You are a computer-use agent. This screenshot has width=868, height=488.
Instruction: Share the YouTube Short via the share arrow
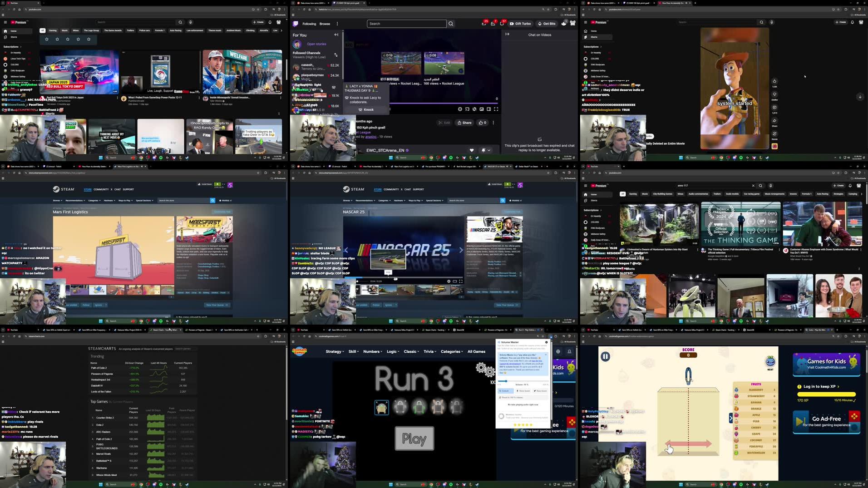(774, 121)
